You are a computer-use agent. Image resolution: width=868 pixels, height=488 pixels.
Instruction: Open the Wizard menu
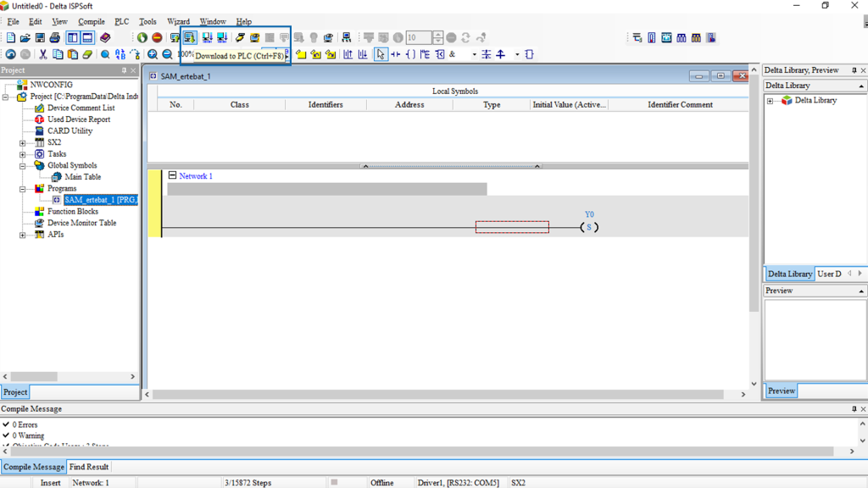[178, 21]
